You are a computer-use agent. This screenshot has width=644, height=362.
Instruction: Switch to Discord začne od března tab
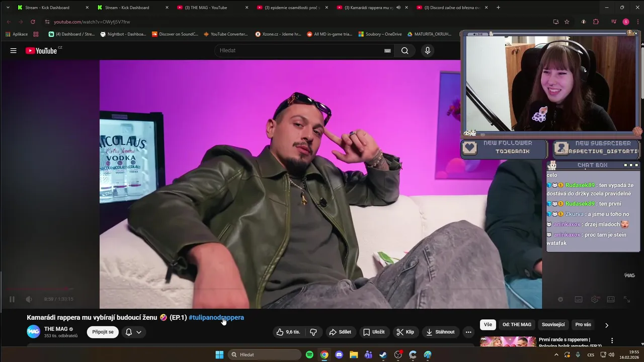[x=452, y=8]
